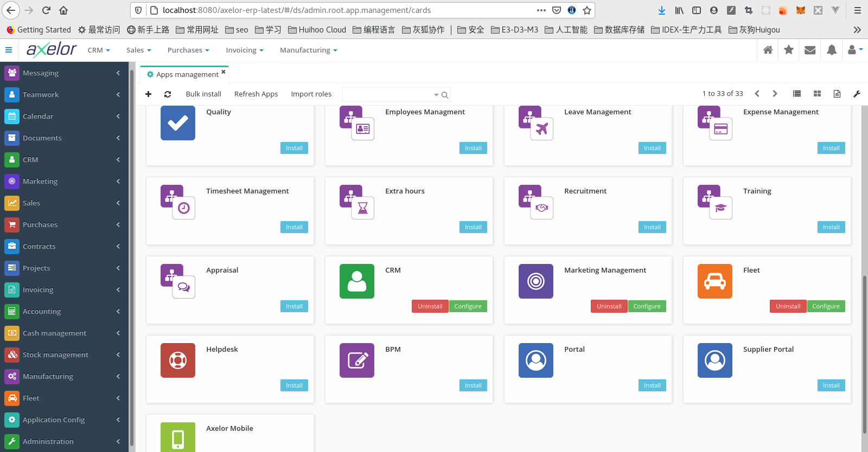Expand advanced search dropdown arrow
Viewport: 868px width, 452px height.
pos(436,95)
